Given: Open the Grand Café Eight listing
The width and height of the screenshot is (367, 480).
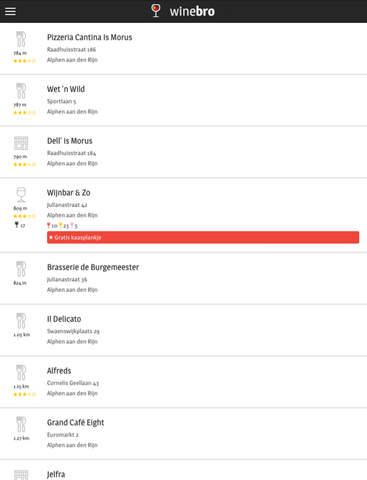Looking at the screenshot, I should 183,433.
